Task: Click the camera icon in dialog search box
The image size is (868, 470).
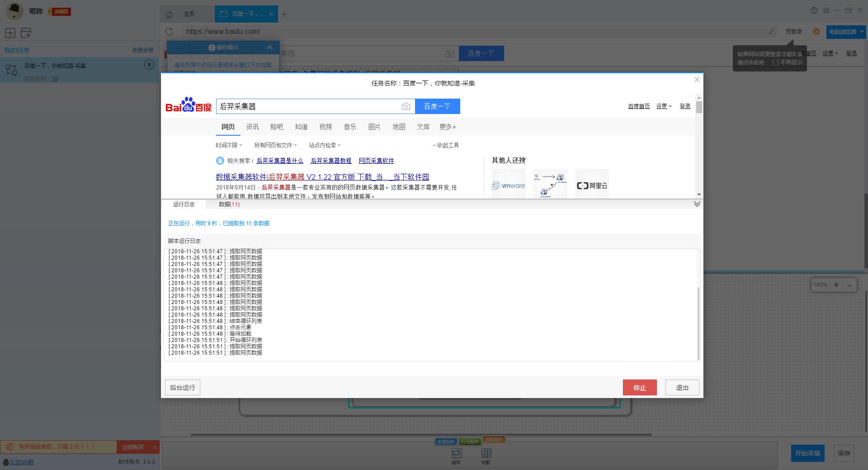Action: [x=406, y=106]
